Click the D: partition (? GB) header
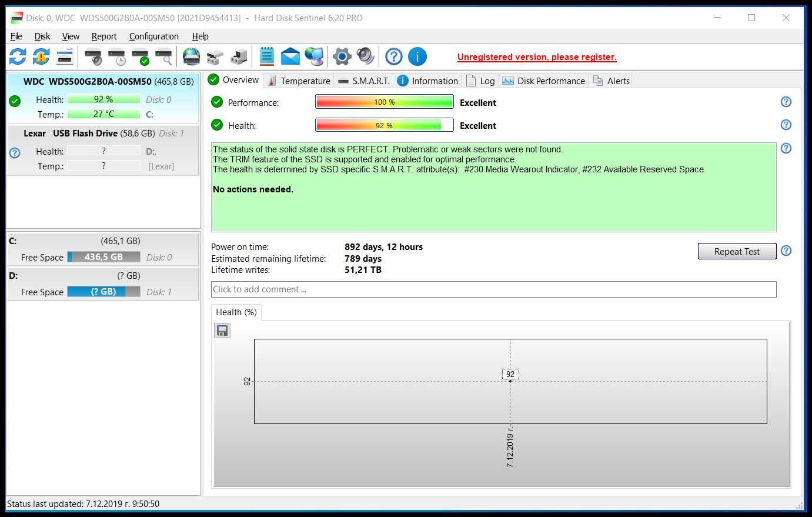Image resolution: width=812 pixels, height=517 pixels. pyautogui.click(x=103, y=276)
